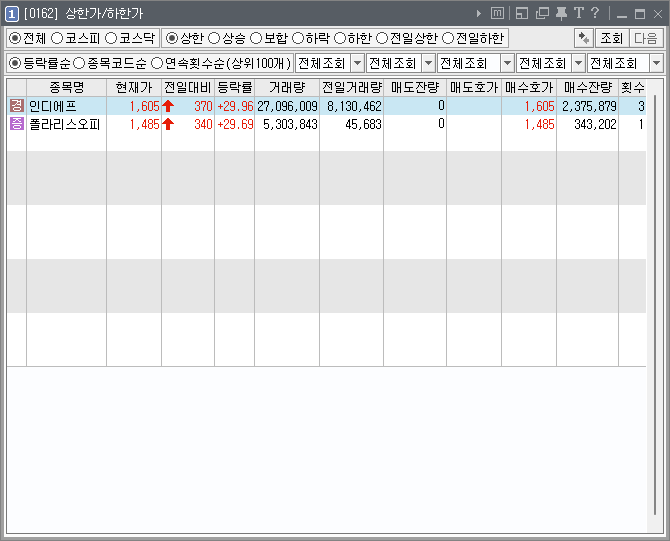Click the 매도호가 column header
This screenshot has height=541, width=670.
(474, 88)
